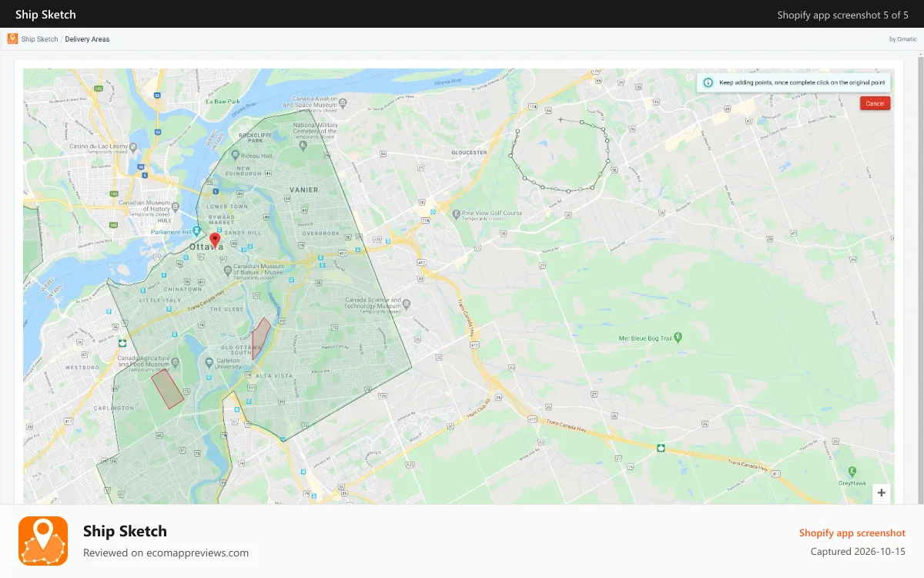Zoom in with the map plus button

coord(882,493)
